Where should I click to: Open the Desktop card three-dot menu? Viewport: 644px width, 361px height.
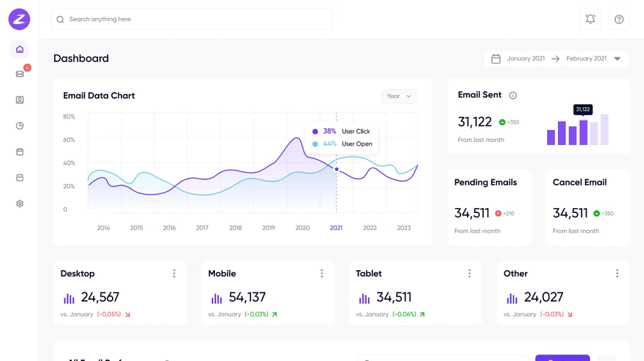[174, 274]
